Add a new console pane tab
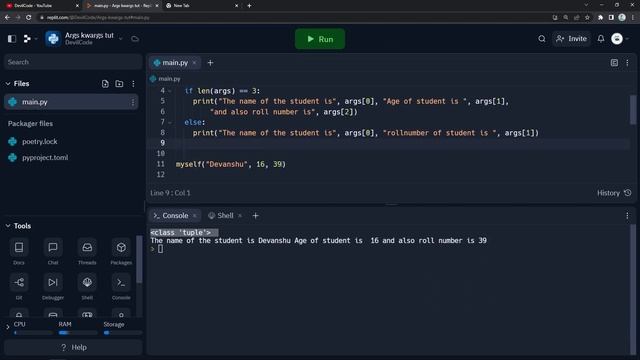640x360 pixels. point(256,216)
